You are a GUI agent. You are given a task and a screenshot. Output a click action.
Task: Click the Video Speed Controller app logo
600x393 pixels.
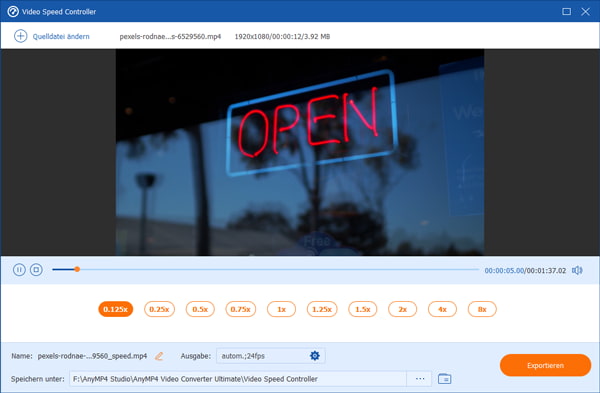(13, 11)
